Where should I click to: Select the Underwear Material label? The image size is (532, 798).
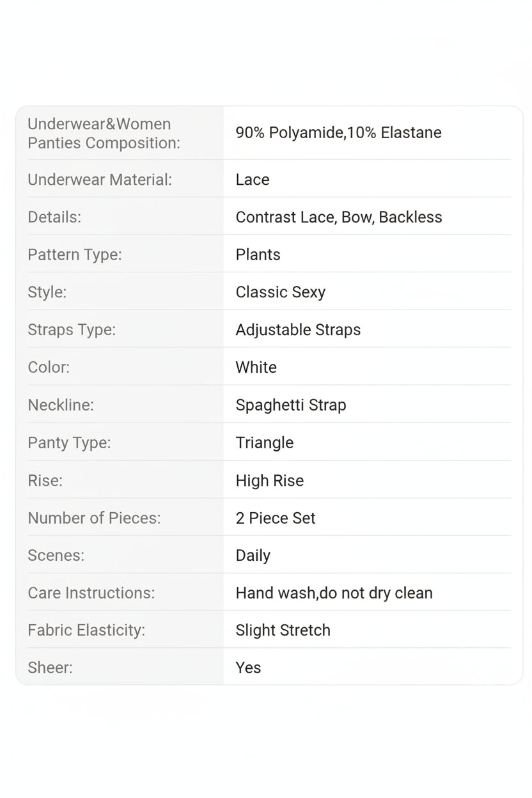click(100, 180)
